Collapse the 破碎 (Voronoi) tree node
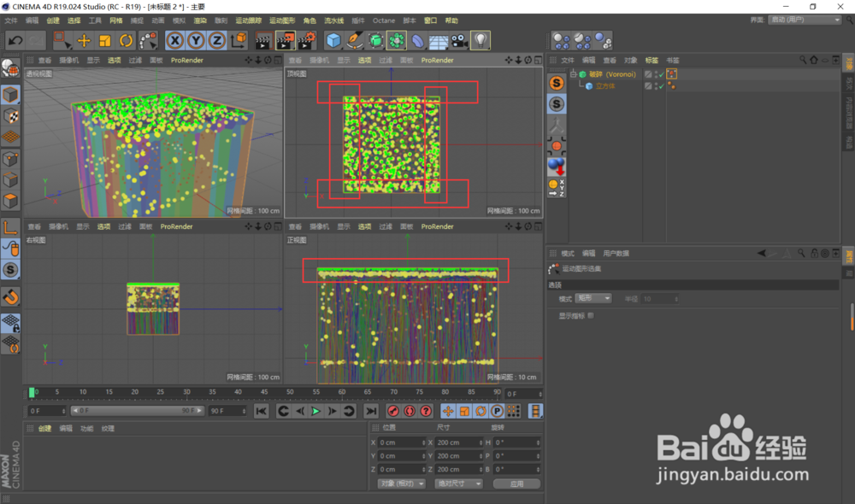Screen dimensions: 855x504 click(574, 74)
